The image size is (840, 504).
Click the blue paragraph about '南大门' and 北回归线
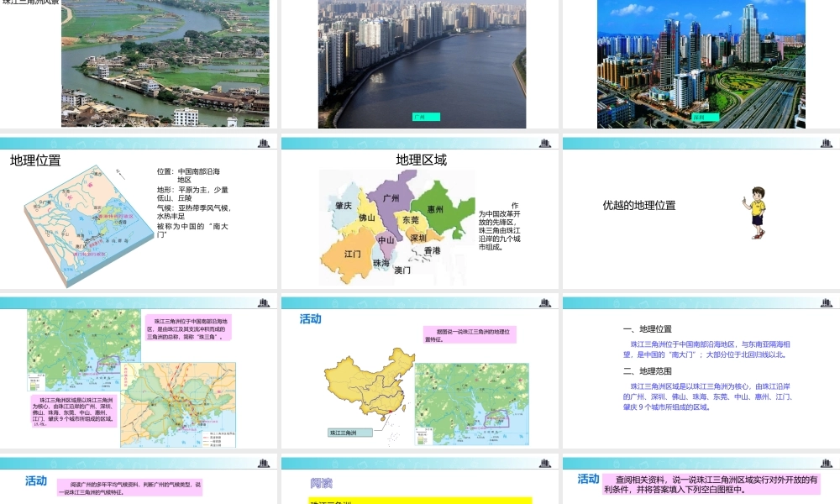706,349
